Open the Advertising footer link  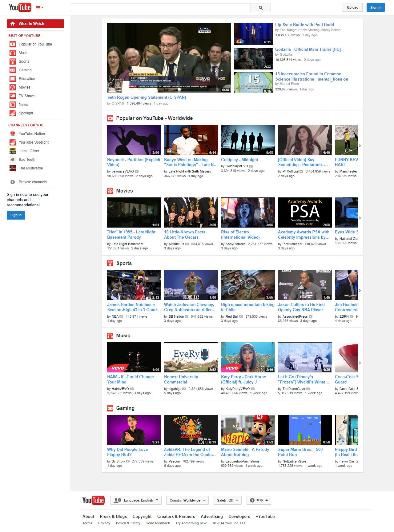(x=212, y=517)
